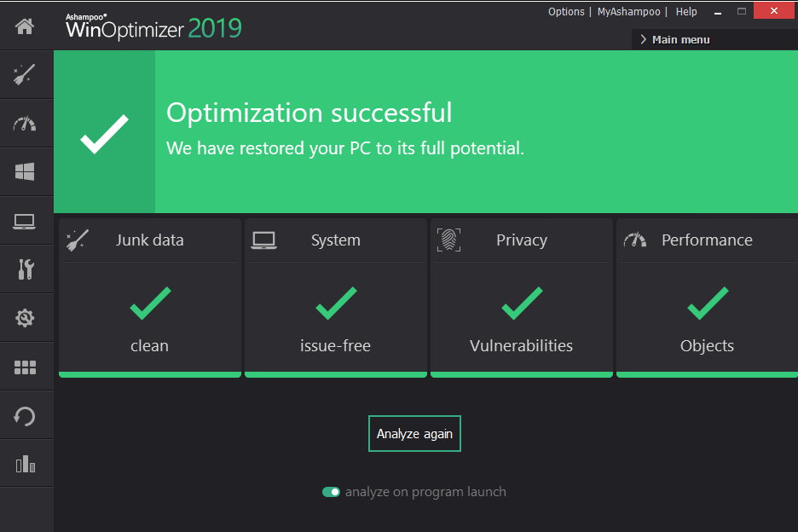This screenshot has width=798, height=532.
Task: Click the Analyze again button
Action: (414, 434)
